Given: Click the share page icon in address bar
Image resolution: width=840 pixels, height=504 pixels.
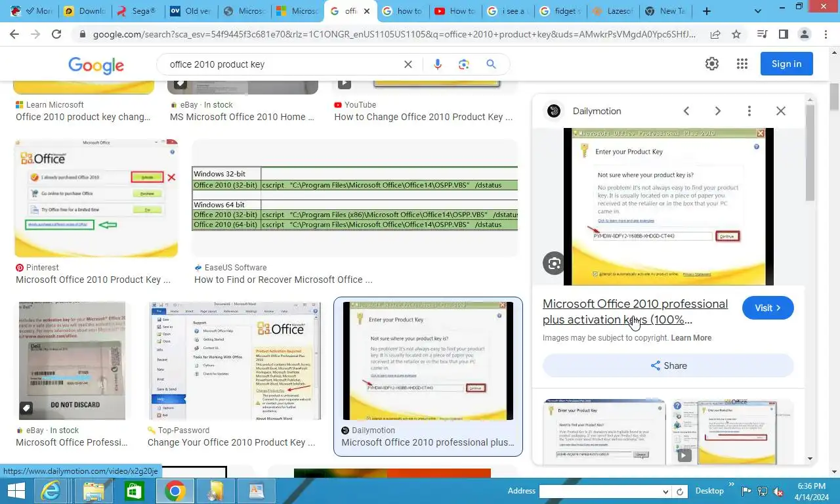Looking at the screenshot, I should click(715, 34).
